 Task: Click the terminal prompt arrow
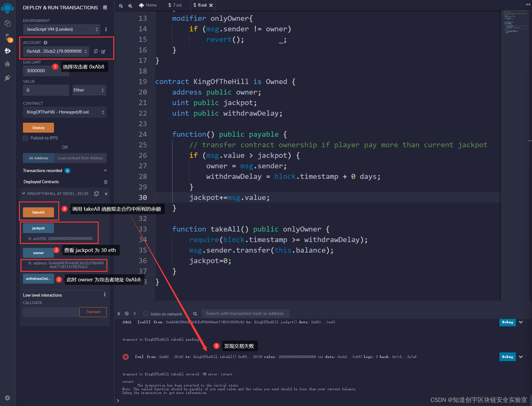[x=118, y=401]
